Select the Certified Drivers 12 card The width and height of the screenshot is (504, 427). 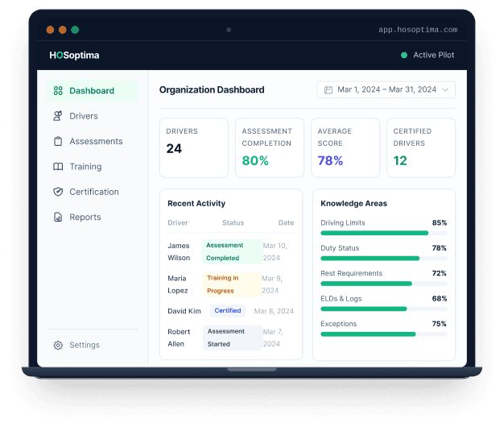click(x=421, y=147)
